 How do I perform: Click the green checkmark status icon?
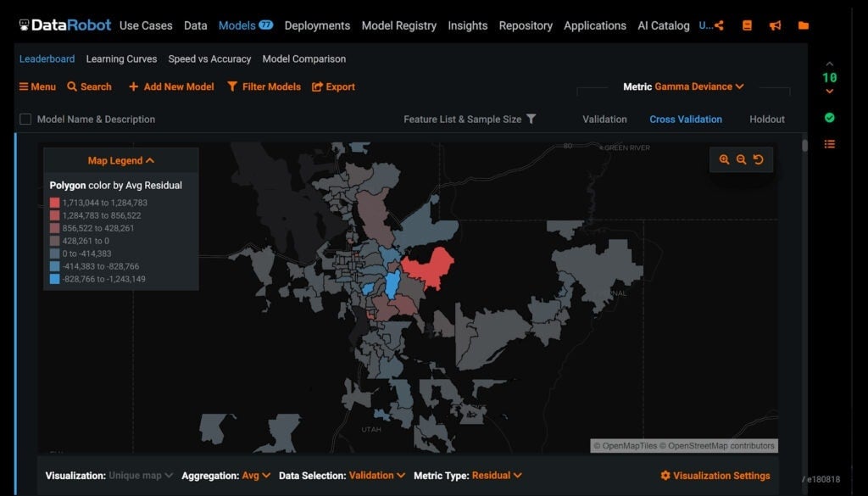pyautogui.click(x=829, y=117)
